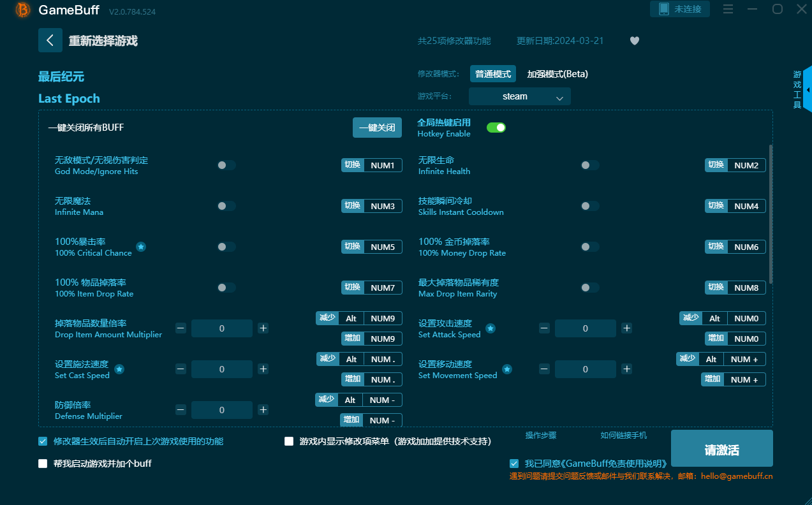Open the hamburger menu icon in title bar
This screenshot has height=505, width=812.
pos(728,9)
